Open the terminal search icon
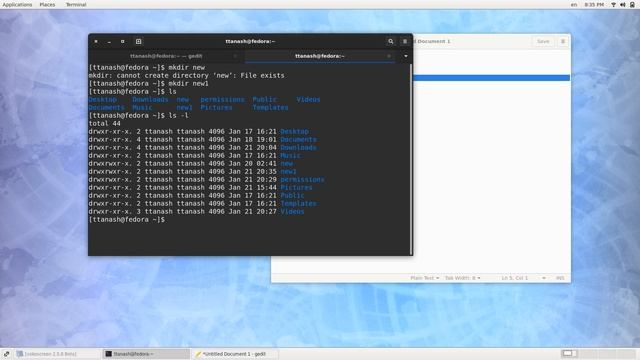Viewport: 640px width, 360px height. 391,41
